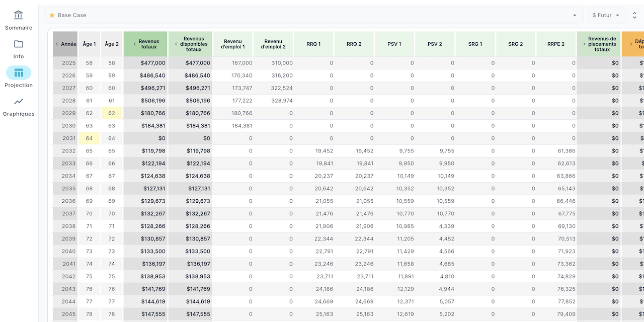The image size is (644, 322).
Task: Click the Revenu d'emploi 1 column header
Action: point(233,44)
